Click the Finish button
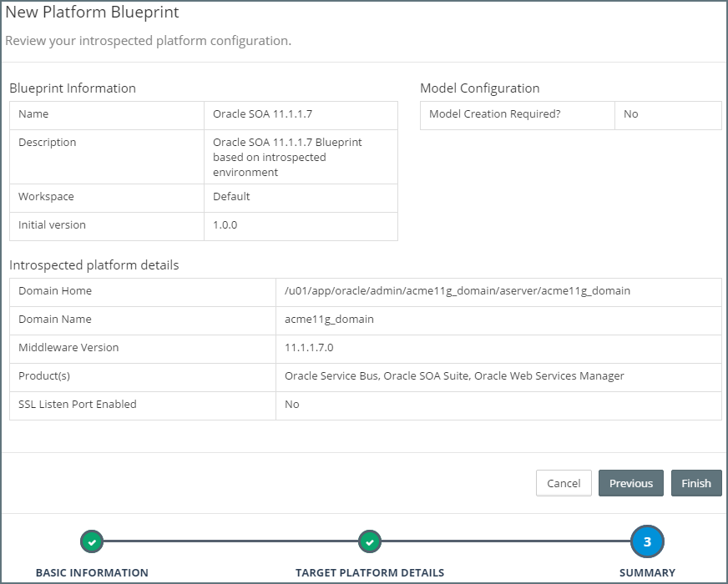 click(x=695, y=483)
